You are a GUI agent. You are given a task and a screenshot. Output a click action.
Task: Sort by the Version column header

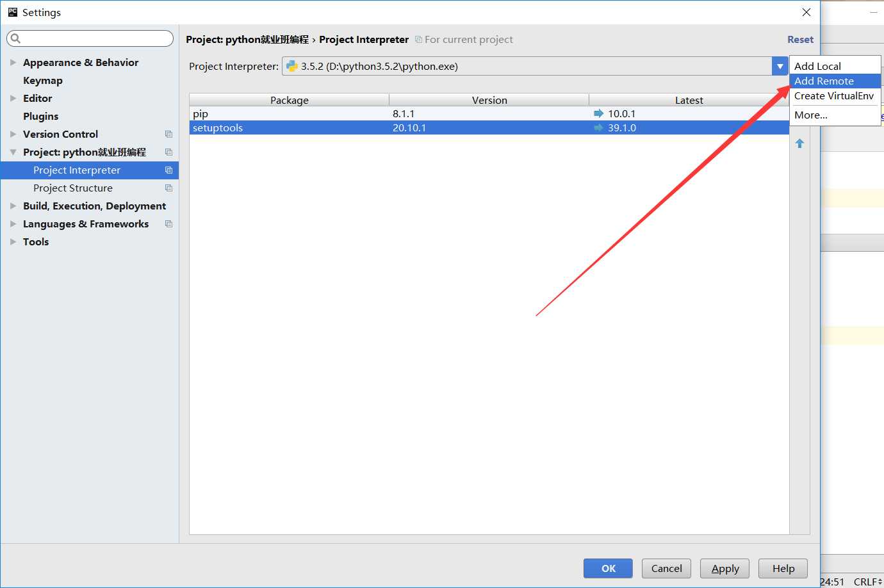tap(489, 100)
